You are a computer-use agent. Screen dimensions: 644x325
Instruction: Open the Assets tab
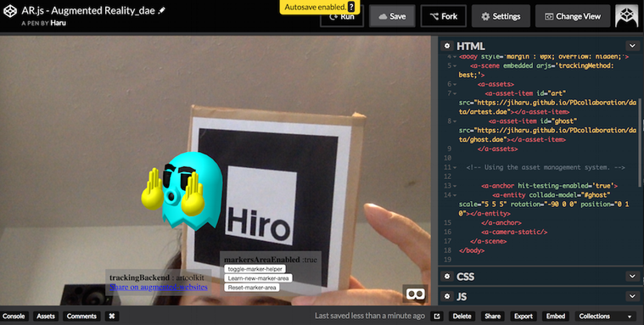click(46, 316)
